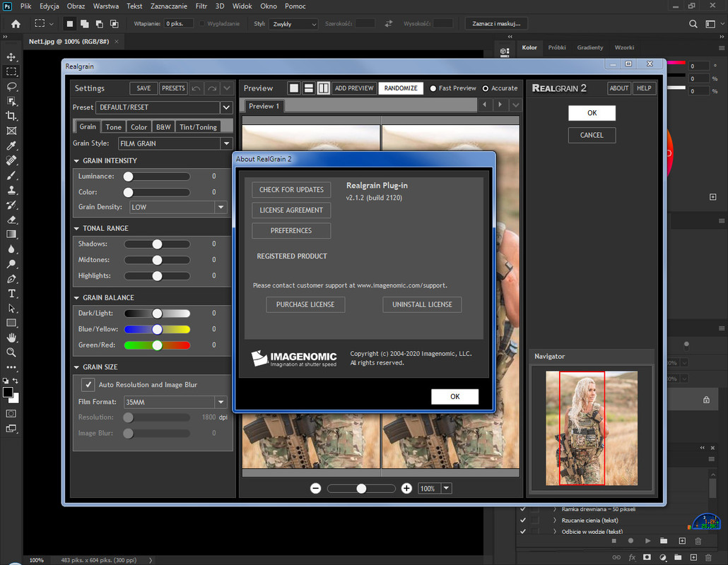Select the Move tool in Photoshop toolbar
Screen dimensions: 728x565
pos(11,57)
